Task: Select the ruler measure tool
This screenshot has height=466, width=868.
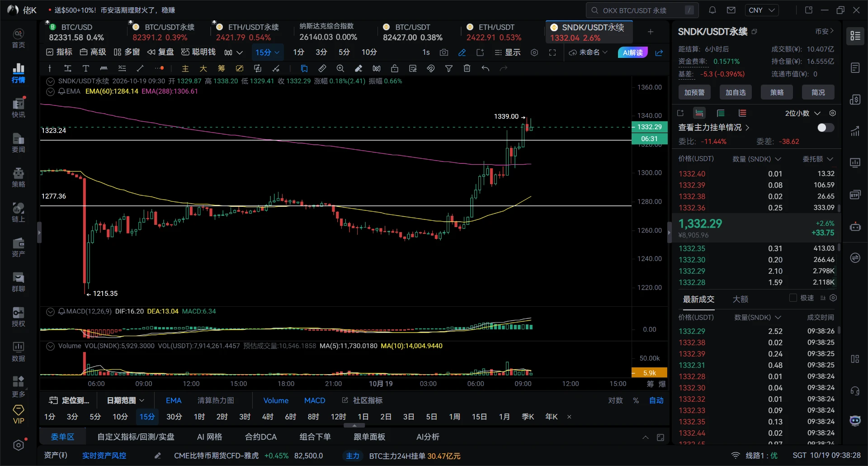Action: (x=322, y=68)
